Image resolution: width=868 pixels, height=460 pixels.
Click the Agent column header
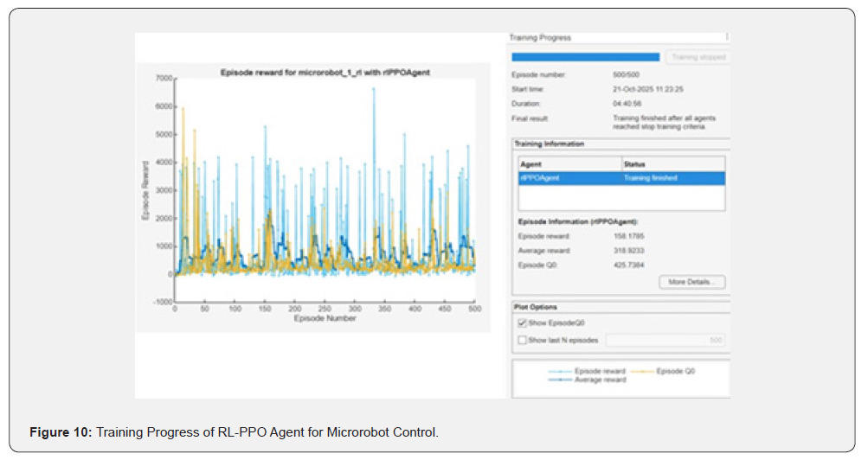click(x=570, y=164)
